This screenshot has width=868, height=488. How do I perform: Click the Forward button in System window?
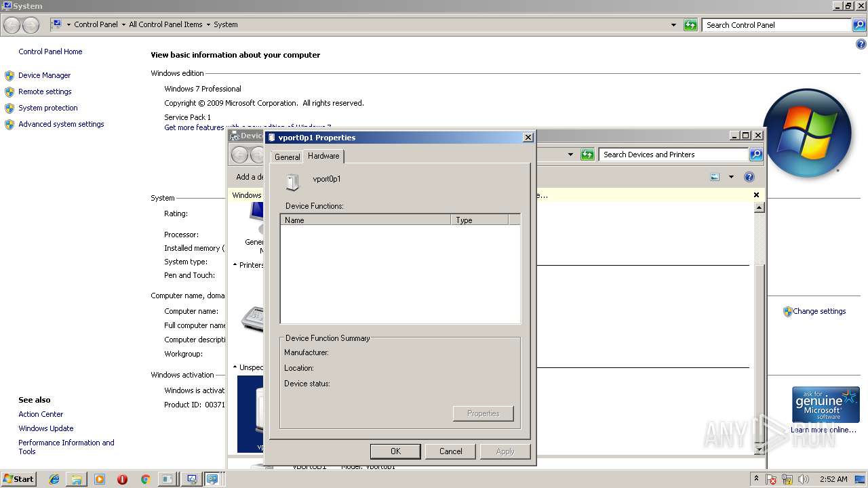(31, 25)
